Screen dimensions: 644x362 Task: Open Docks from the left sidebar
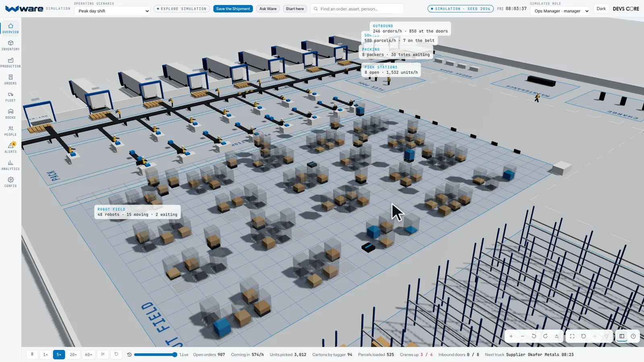click(x=10, y=114)
